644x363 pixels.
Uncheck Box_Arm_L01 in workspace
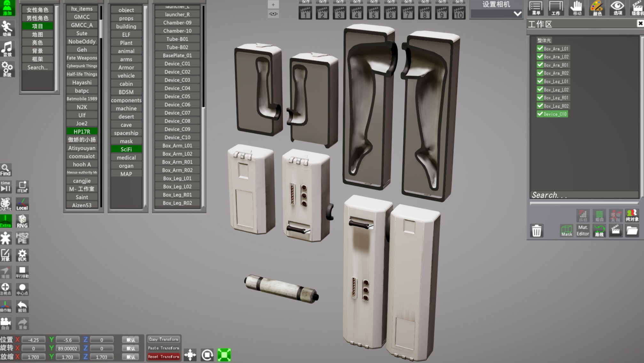tap(540, 48)
